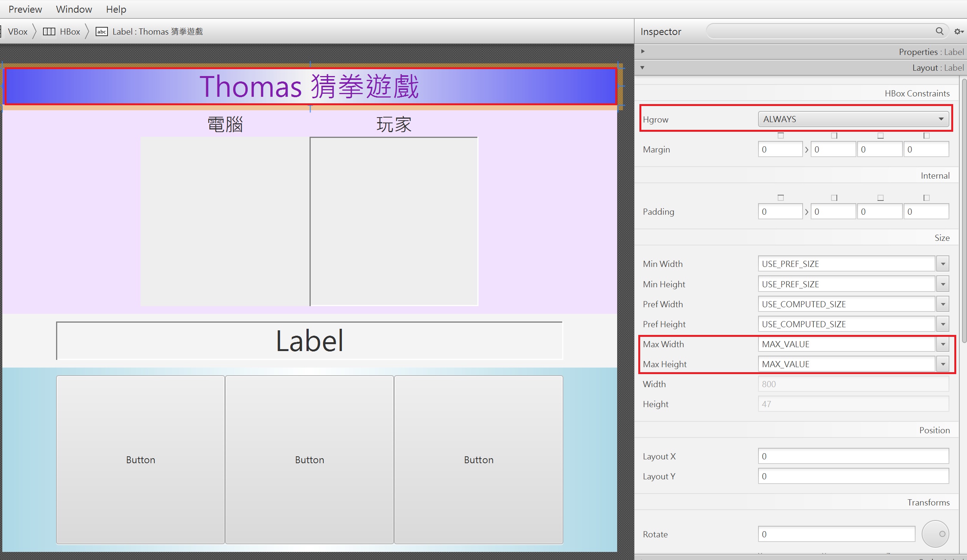Viewport: 967px width, 560px height.
Task: Select 'Label : Thomas 猜拳遊戲' breadcrumb entry
Action: [157, 31]
